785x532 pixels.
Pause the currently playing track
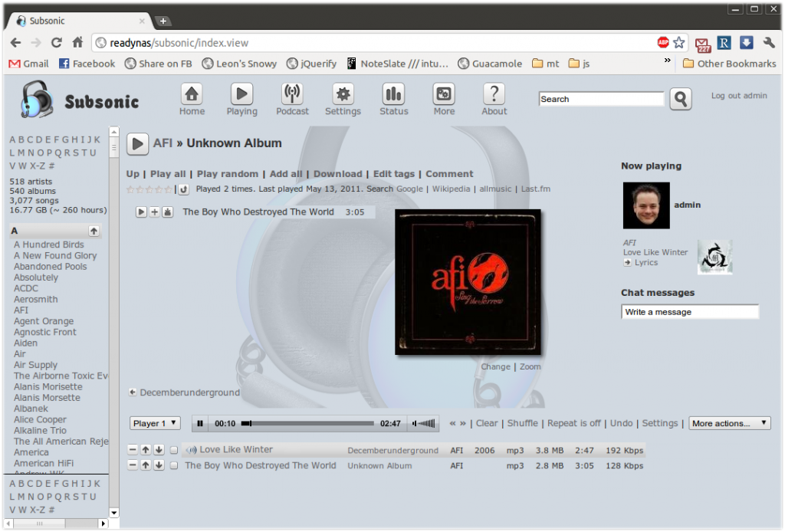(x=200, y=423)
